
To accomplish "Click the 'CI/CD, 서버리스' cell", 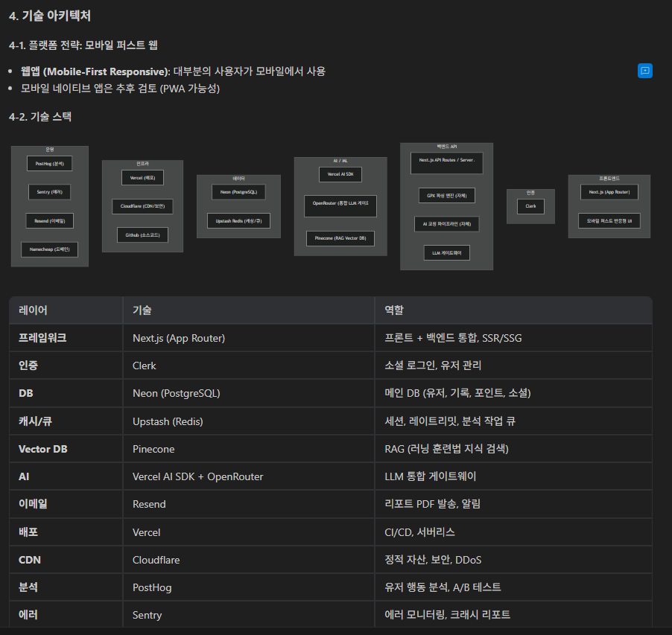I will (514, 532).
